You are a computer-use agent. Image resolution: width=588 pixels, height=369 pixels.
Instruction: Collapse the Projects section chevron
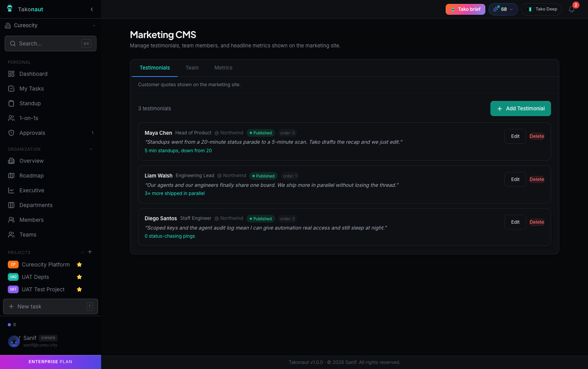click(x=82, y=252)
